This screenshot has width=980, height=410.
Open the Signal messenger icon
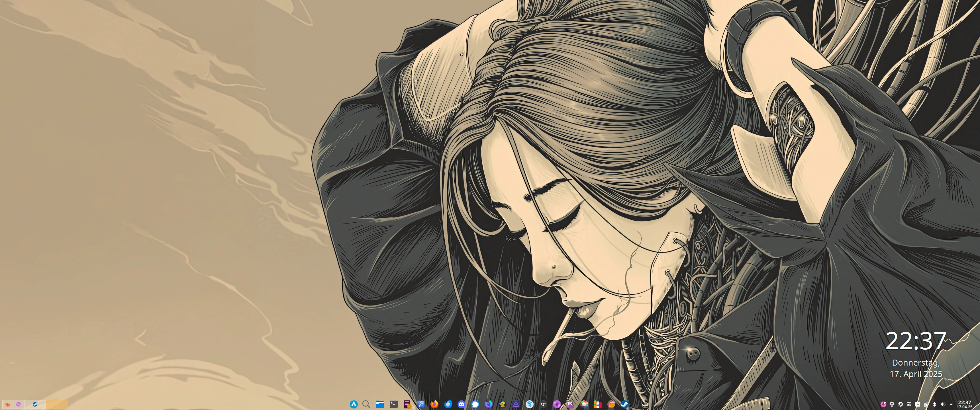475,404
